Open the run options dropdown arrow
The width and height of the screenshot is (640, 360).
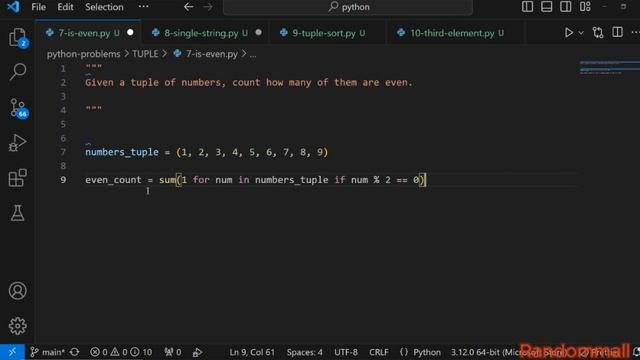581,33
